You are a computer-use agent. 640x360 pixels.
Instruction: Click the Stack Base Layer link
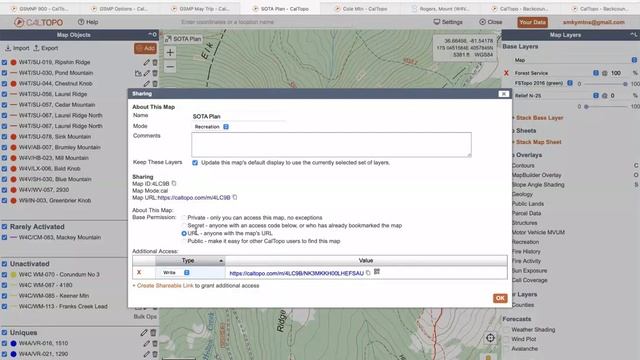pyautogui.click(x=539, y=118)
